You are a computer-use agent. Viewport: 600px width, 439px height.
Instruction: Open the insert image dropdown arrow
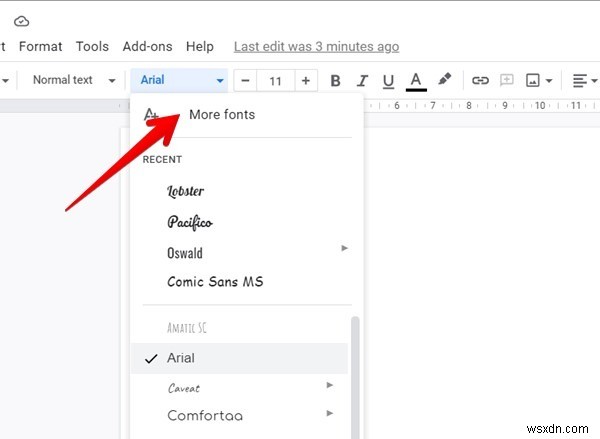(x=549, y=81)
